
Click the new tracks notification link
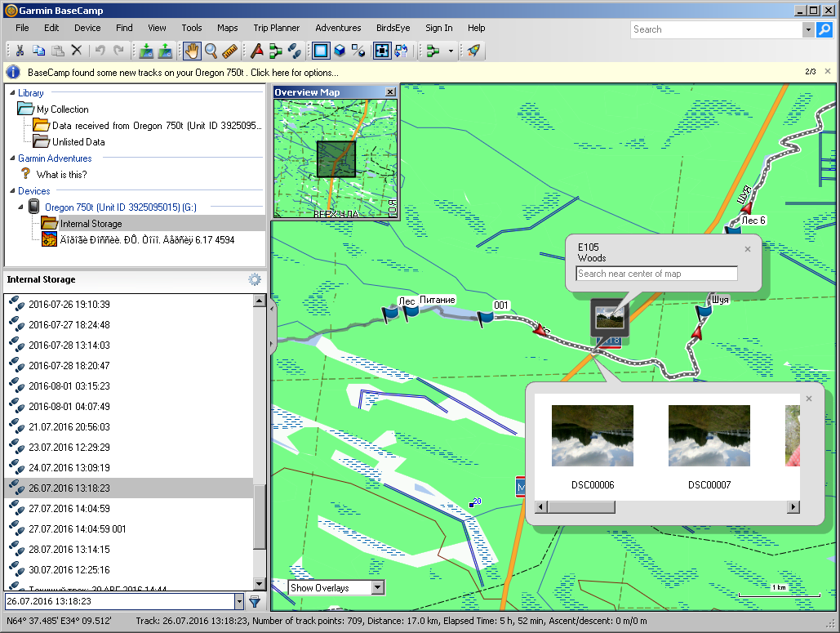pos(183,73)
